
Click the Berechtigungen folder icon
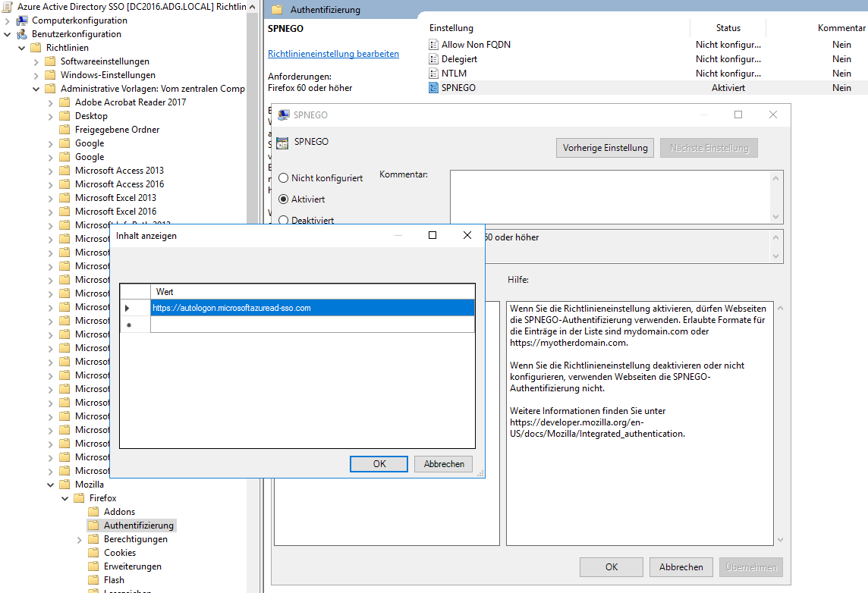(93, 539)
